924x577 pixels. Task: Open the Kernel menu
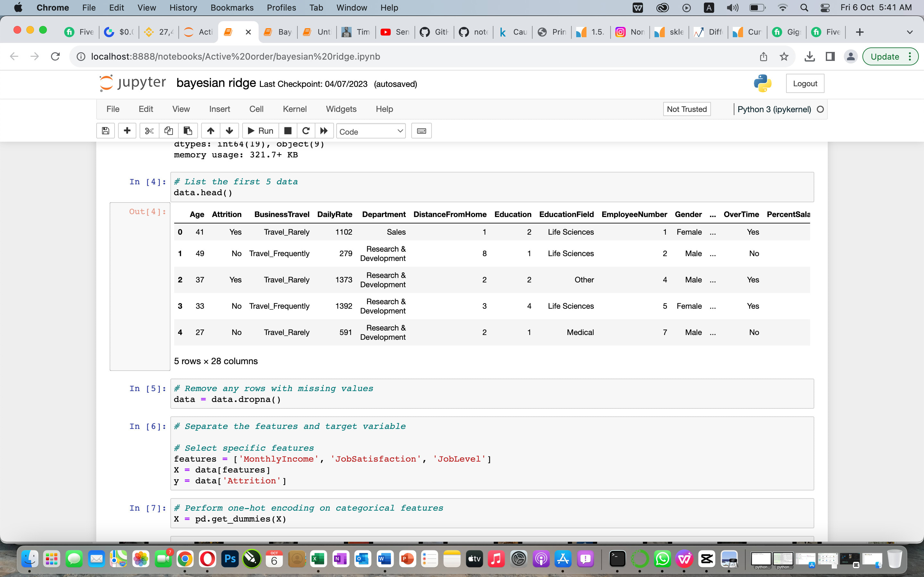pos(295,109)
